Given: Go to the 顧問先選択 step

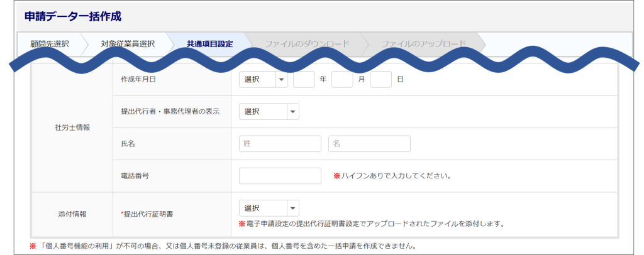Looking at the screenshot, I should 49,45.
